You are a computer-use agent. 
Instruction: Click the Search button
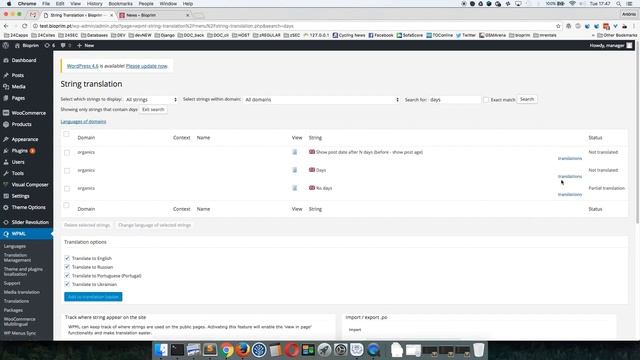(527, 99)
